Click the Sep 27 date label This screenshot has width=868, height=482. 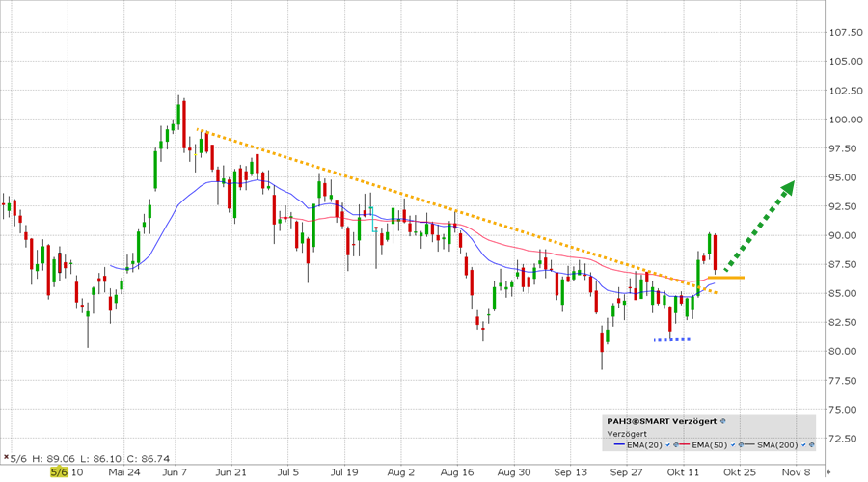click(627, 472)
